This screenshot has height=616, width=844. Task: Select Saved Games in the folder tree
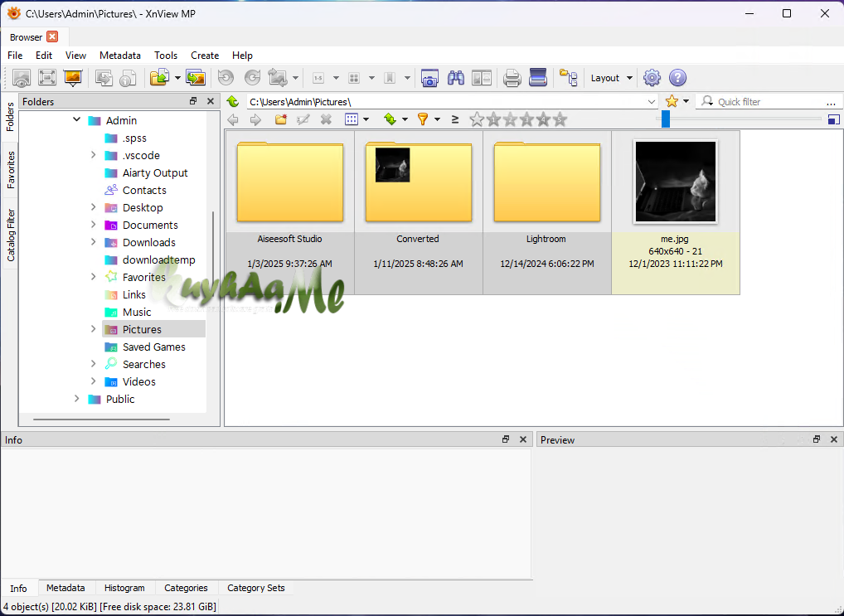point(154,347)
